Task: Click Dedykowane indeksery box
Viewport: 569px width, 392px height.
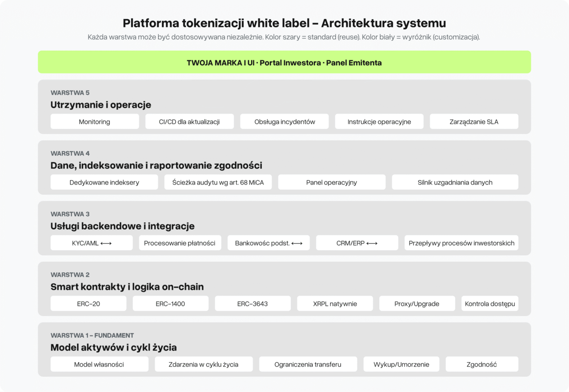Action: tap(104, 182)
